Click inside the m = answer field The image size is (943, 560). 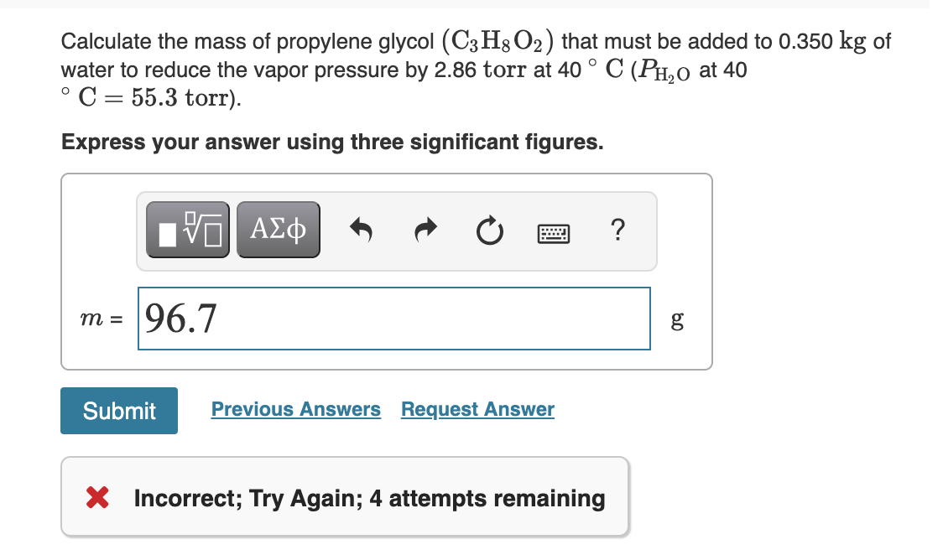pyautogui.click(x=394, y=319)
